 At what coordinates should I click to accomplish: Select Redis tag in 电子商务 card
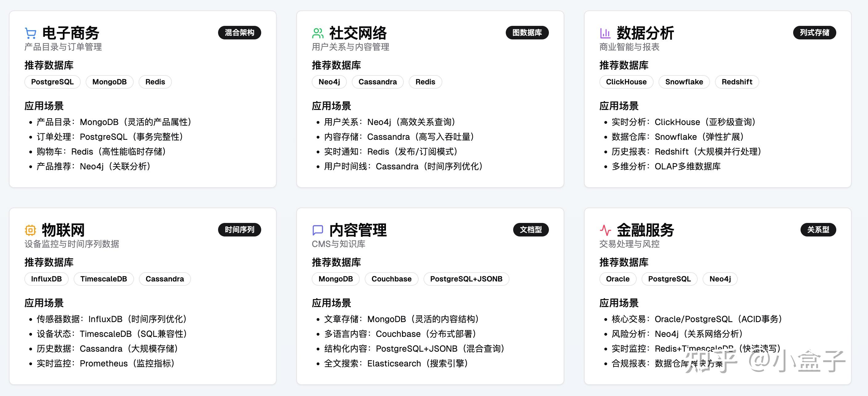(x=155, y=82)
